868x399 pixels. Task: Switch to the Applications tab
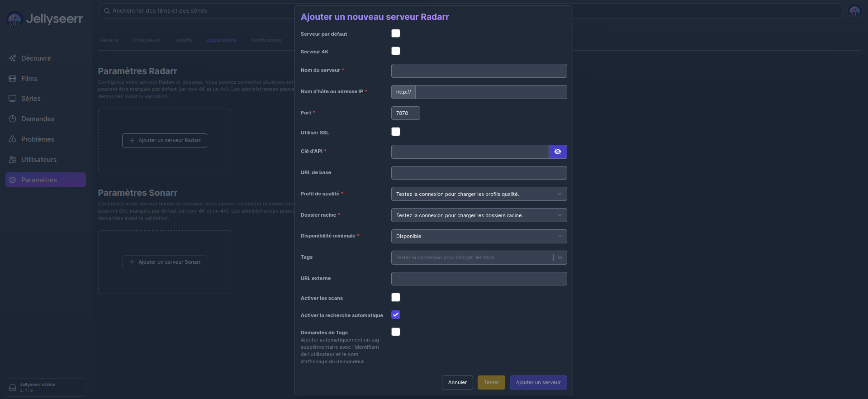222,41
